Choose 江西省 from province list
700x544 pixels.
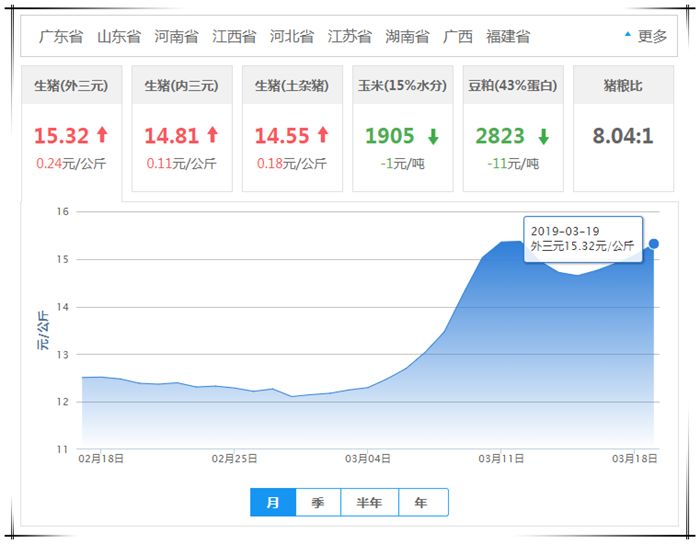pyautogui.click(x=234, y=36)
